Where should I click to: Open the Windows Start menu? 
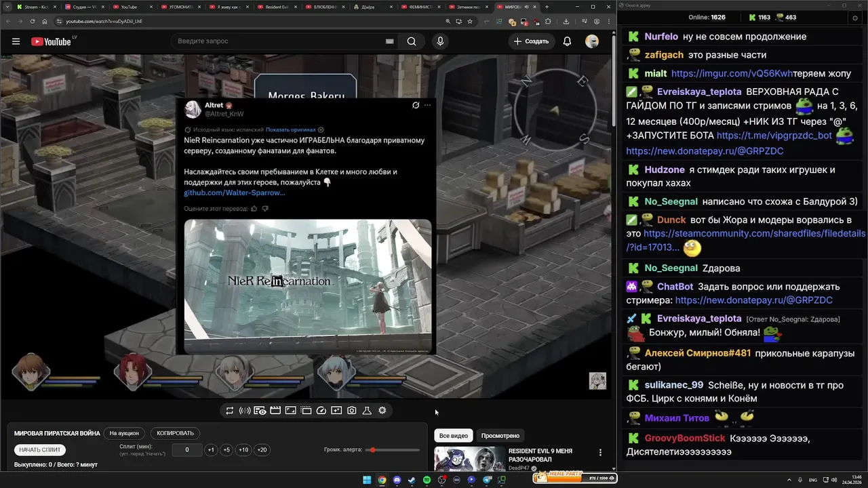coord(367,480)
